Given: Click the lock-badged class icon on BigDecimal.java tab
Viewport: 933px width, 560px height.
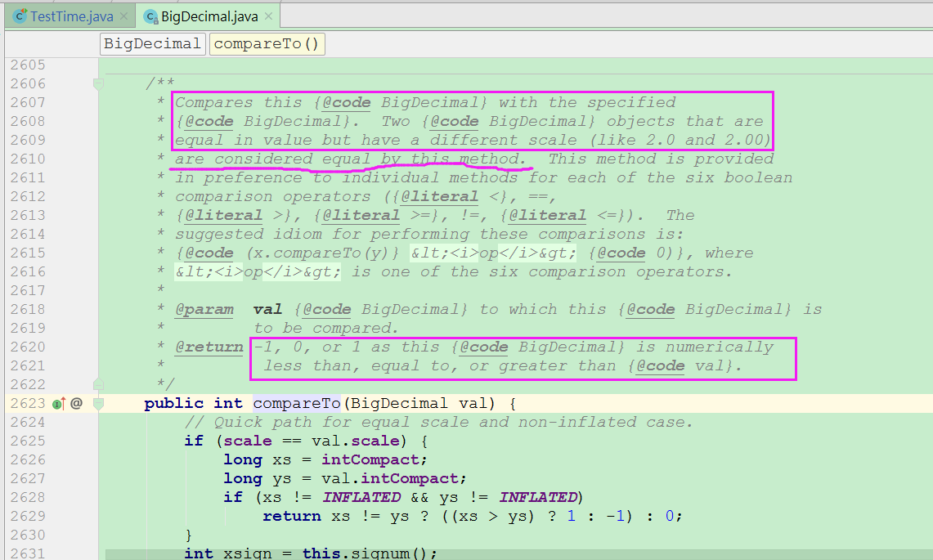Looking at the screenshot, I should 150,15.
